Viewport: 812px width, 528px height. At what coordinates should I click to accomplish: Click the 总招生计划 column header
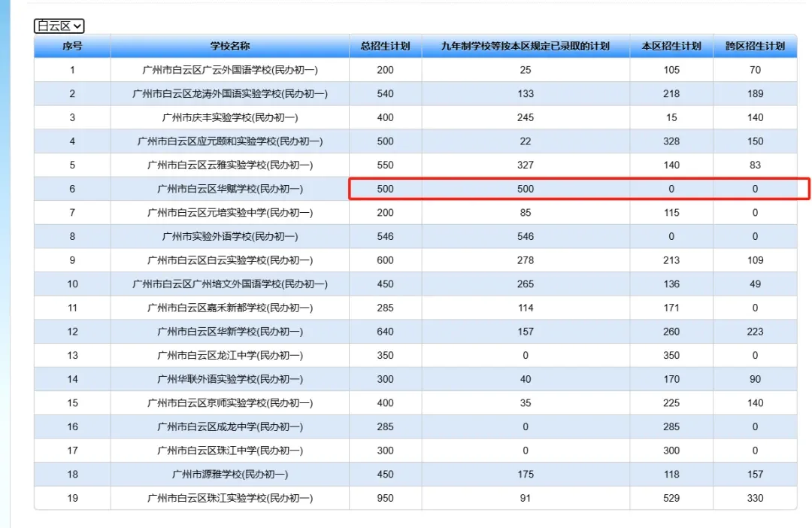point(385,46)
